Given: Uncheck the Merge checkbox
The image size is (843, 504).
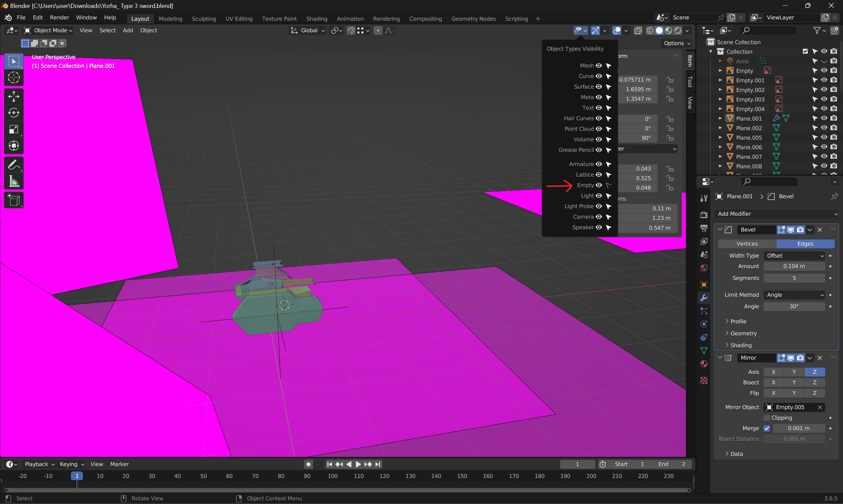Looking at the screenshot, I should click(767, 428).
